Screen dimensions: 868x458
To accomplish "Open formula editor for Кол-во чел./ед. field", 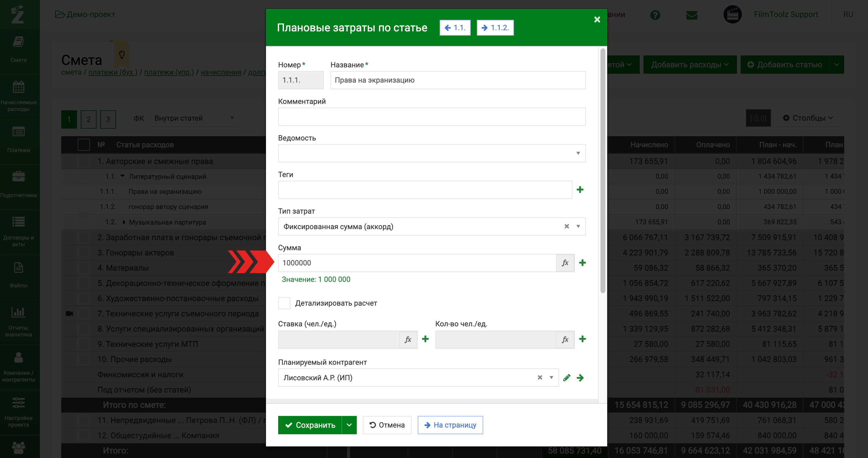I will pos(565,339).
